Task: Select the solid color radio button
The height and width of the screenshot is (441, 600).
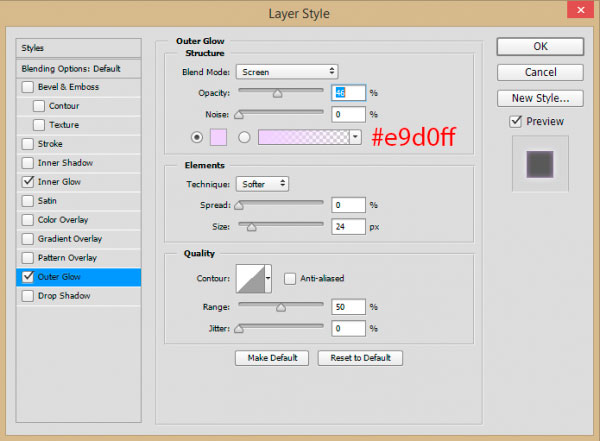Action: tap(197, 137)
